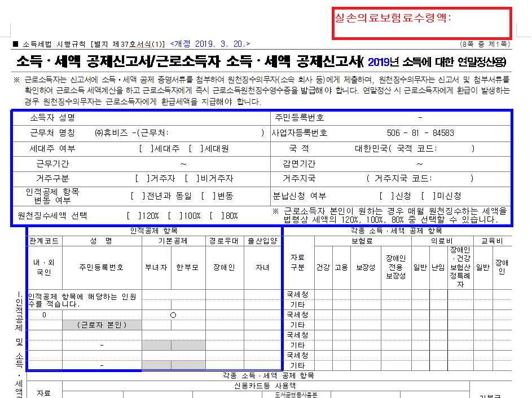Click the 주민등록번호 field at top
532x398 pixels.
420,118
